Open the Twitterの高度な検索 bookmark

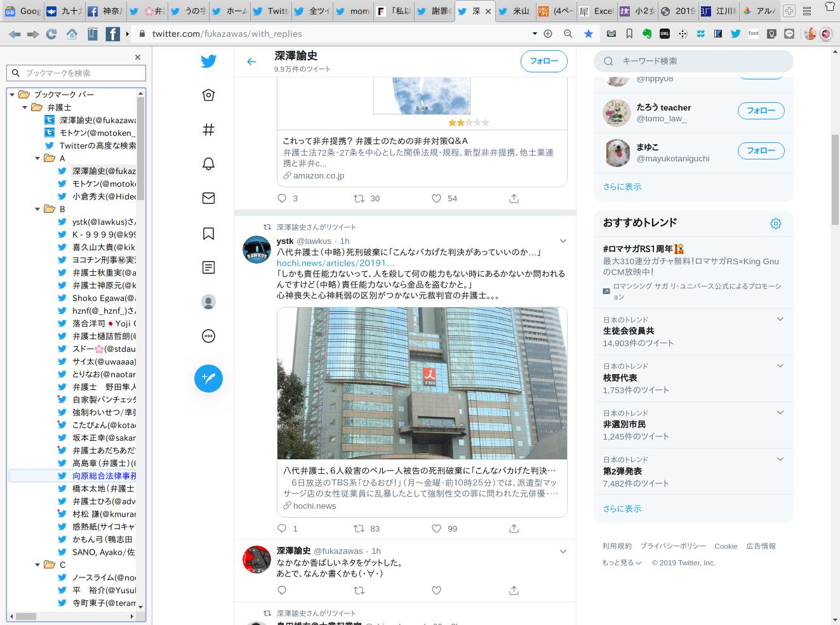98,145
